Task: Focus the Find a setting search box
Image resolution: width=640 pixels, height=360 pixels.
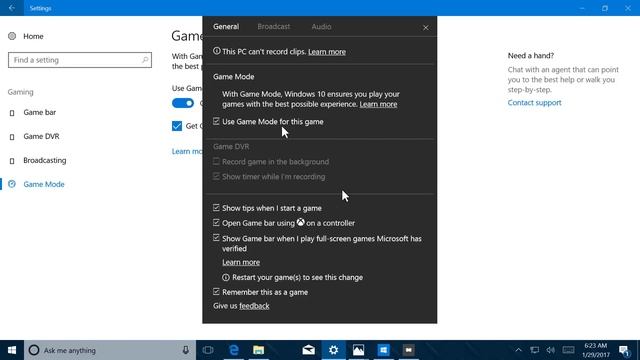Action: tap(80, 60)
